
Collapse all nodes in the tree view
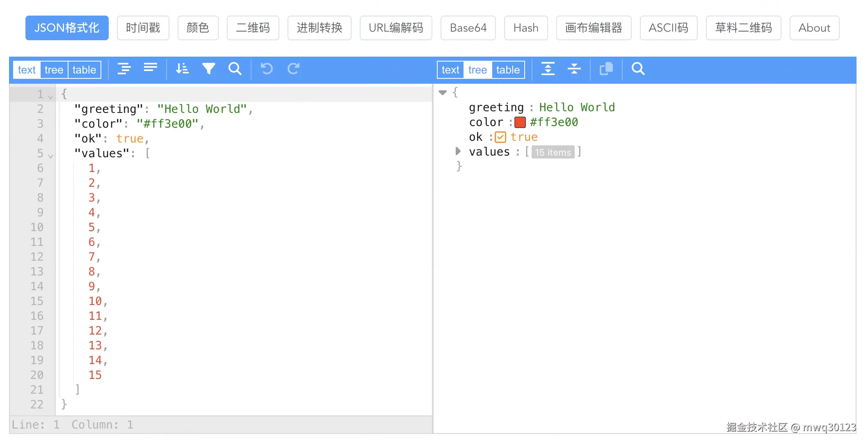pos(574,69)
